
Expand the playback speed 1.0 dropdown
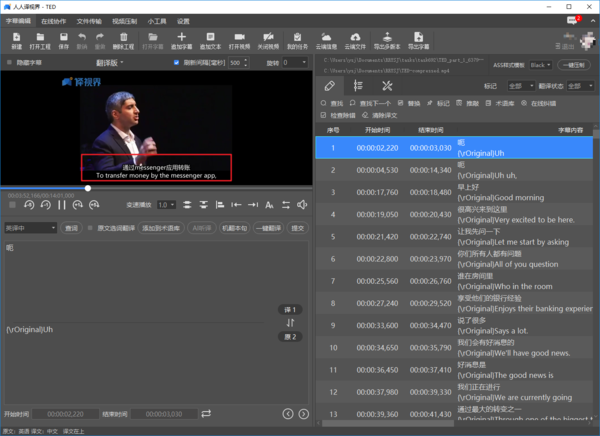tap(164, 204)
